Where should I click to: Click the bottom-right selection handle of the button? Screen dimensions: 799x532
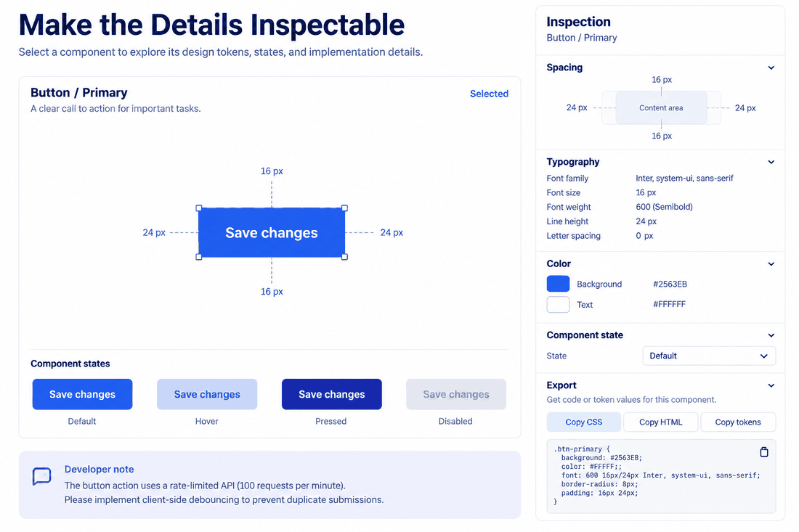tap(345, 257)
